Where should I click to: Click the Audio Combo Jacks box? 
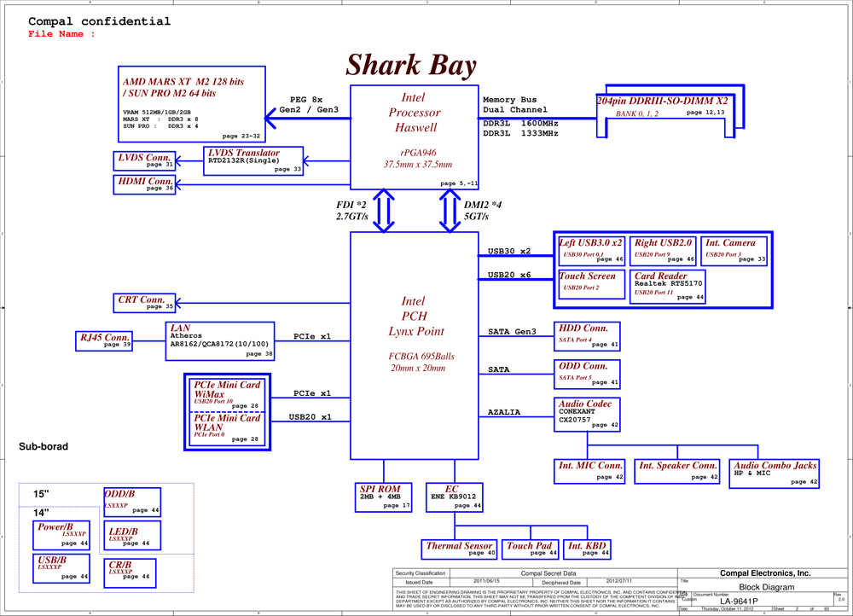[x=775, y=474]
